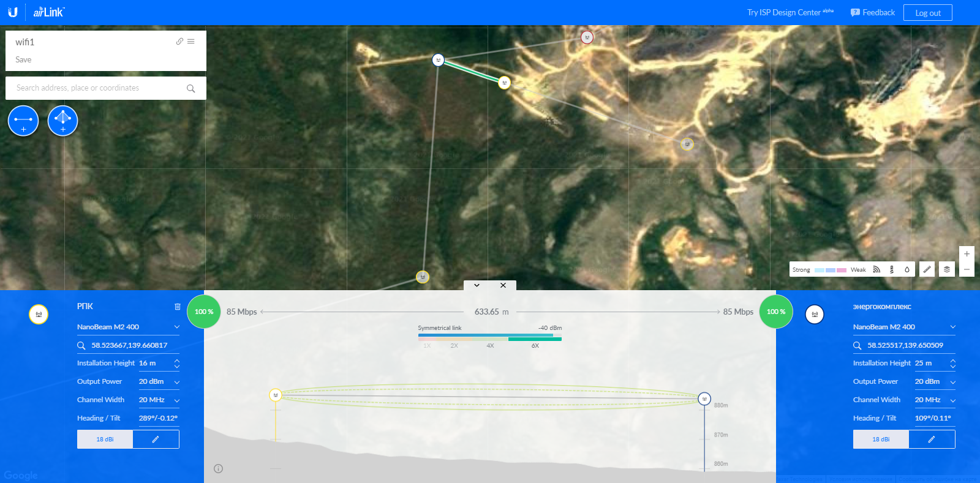
Task: Open энергокомплекс Output Power dropdown
Action: (x=935, y=382)
